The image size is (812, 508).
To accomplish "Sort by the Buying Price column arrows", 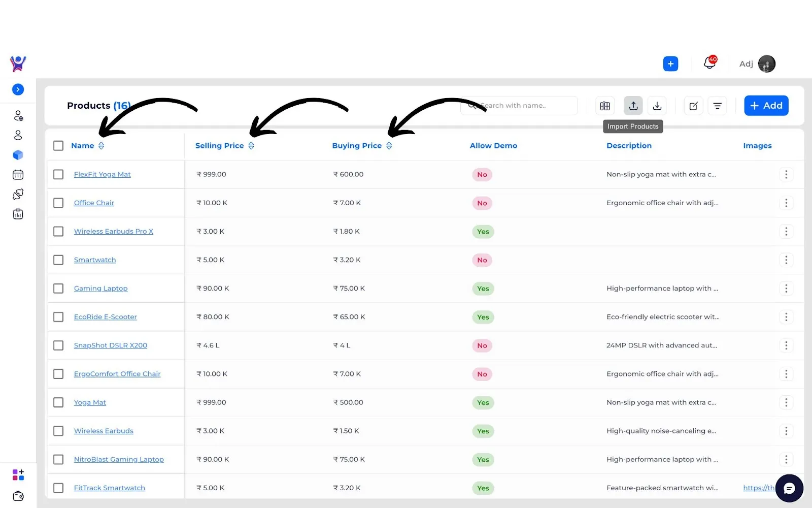I will click(x=389, y=146).
